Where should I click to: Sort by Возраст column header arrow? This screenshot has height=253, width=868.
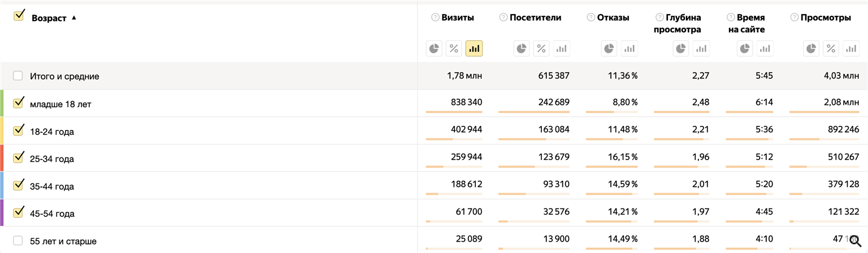click(74, 18)
